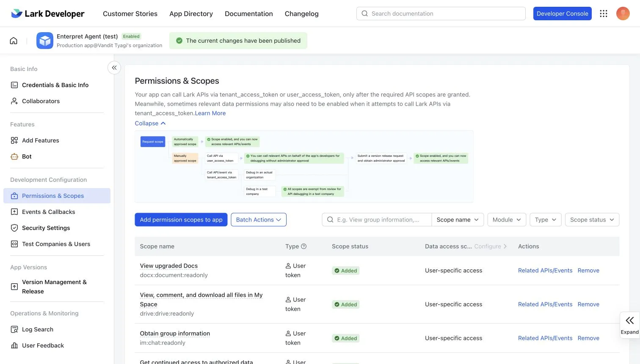
Task: Open the user profile avatar
Action: 623,14
